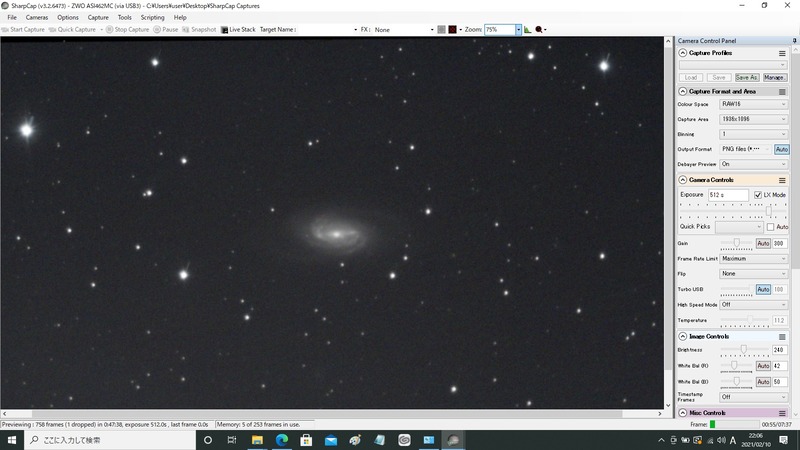This screenshot has width=800, height=450.
Task: Open the Timestamp Frames dropdown
Action: pos(754,397)
